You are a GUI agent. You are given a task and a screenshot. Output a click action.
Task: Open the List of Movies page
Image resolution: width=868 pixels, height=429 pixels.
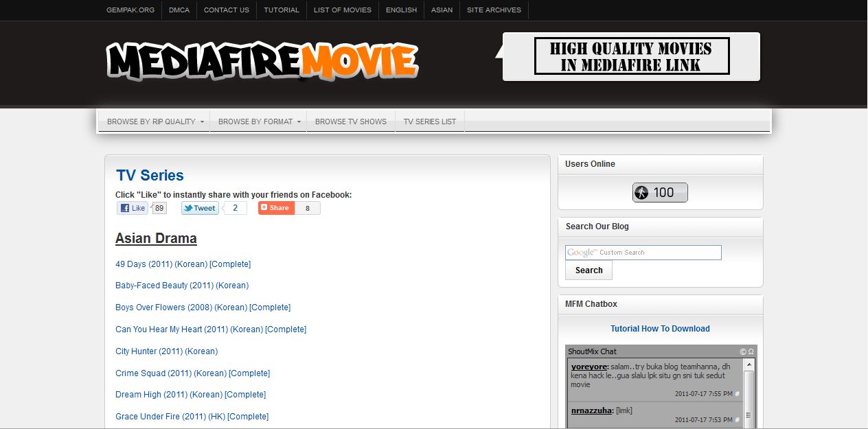pos(343,10)
